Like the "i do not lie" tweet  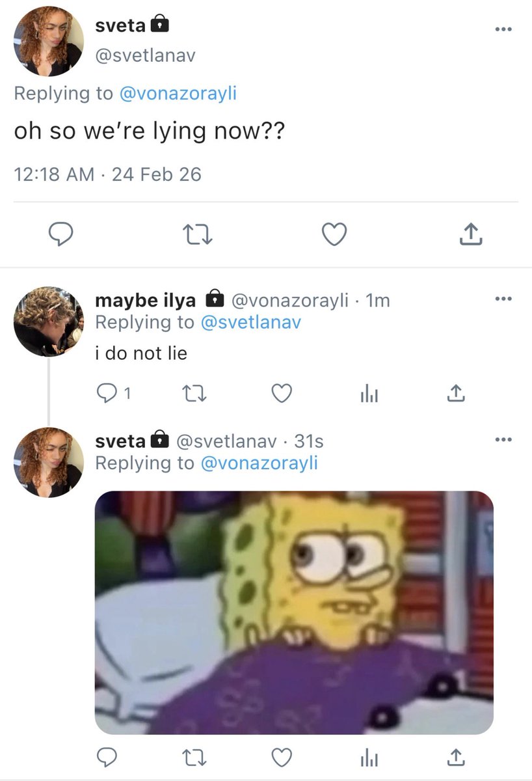[281, 392]
